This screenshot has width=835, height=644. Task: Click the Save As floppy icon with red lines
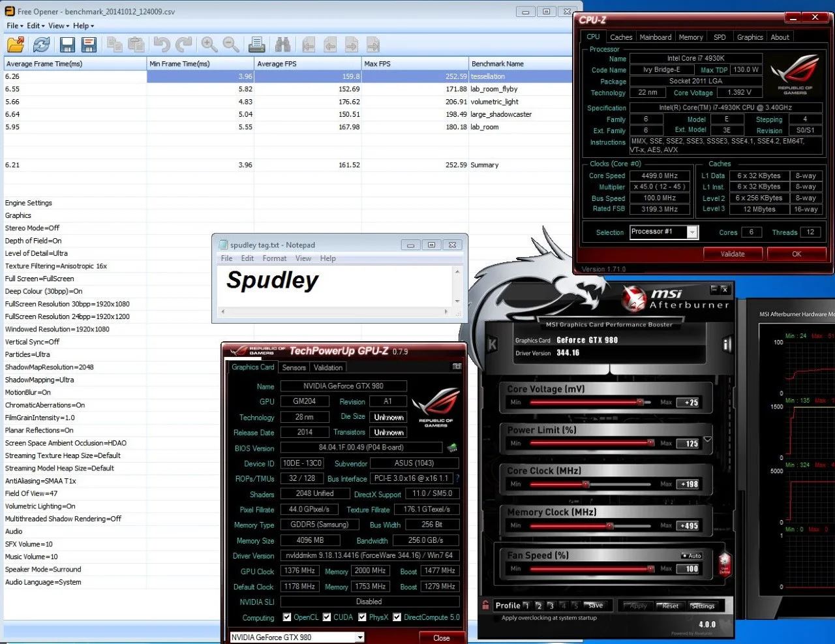89,44
